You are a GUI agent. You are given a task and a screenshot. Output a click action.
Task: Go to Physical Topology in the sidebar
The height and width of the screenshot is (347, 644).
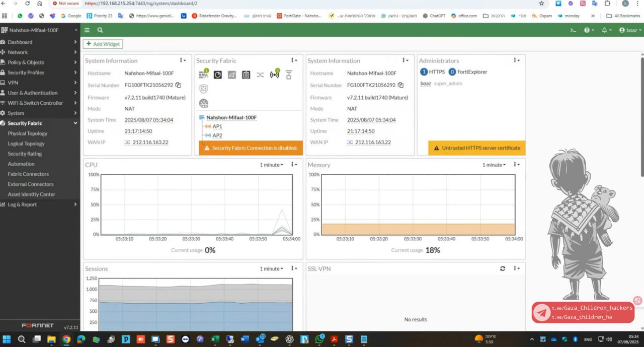pyautogui.click(x=27, y=133)
